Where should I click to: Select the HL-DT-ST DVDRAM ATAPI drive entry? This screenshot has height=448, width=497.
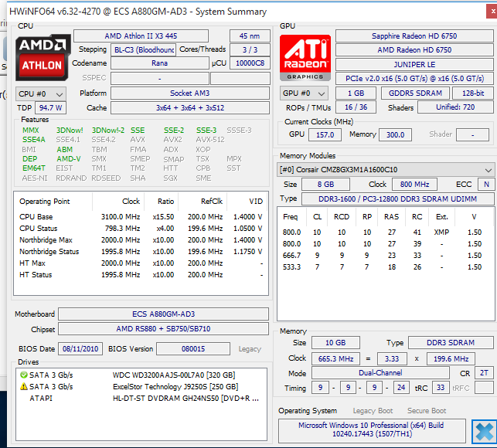tap(141, 399)
